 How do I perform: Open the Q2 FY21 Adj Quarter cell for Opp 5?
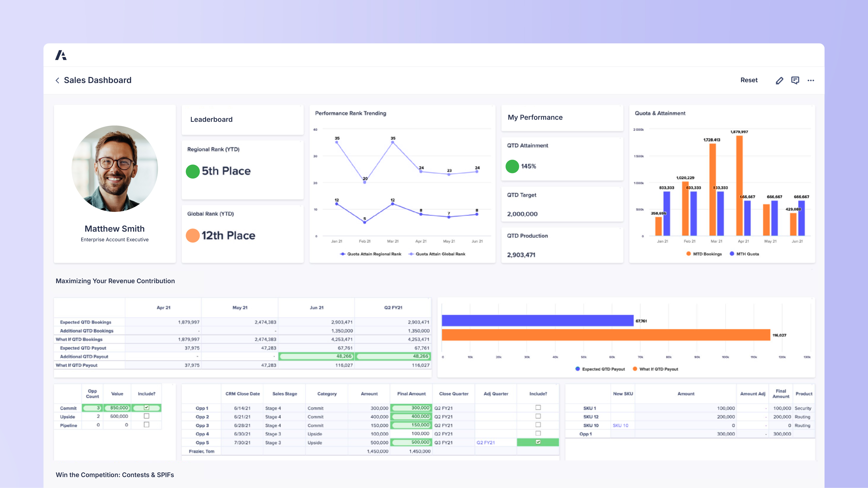(x=485, y=442)
